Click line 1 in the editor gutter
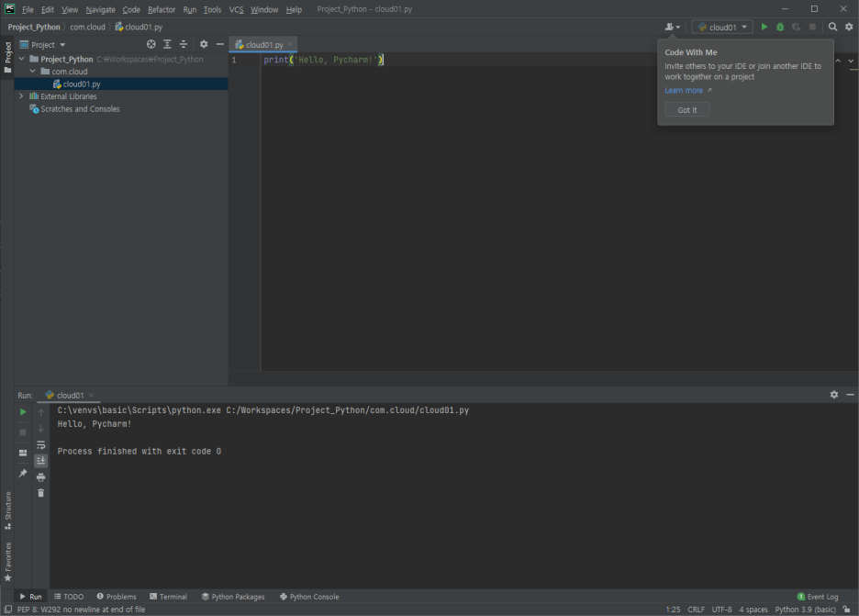The width and height of the screenshot is (859, 616). [x=234, y=60]
